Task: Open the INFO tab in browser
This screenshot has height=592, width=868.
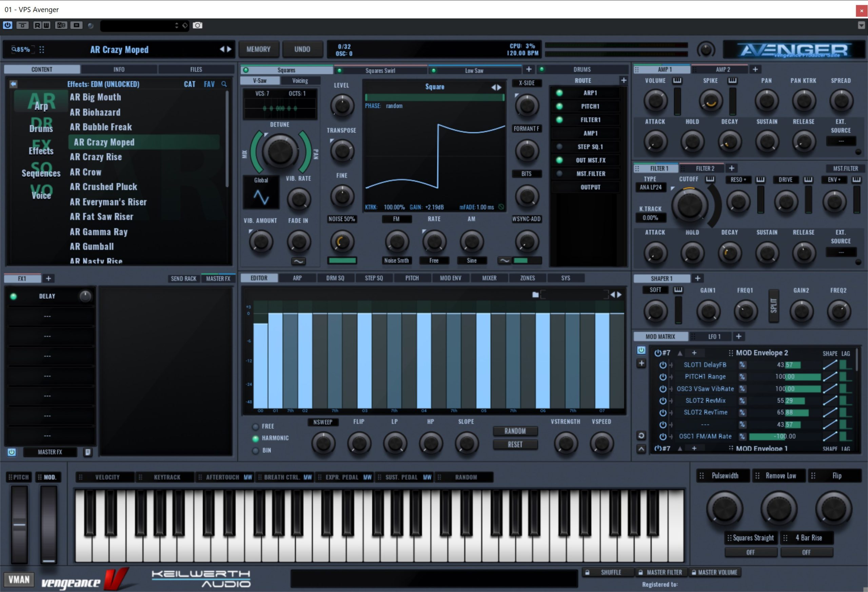Action: tap(119, 70)
